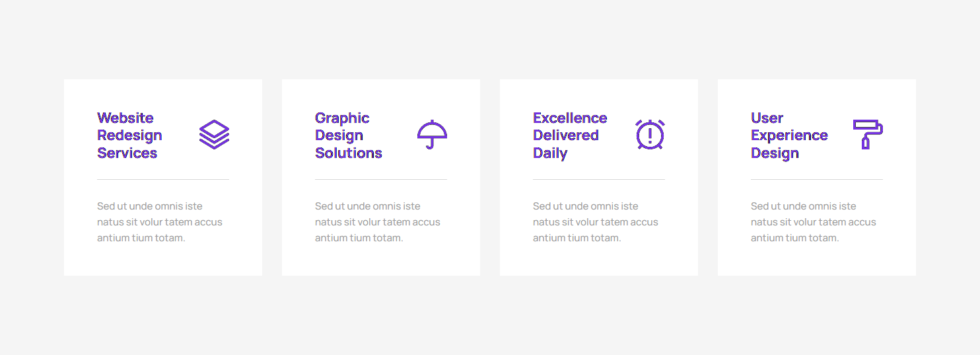Click the alarm clock icon
This screenshot has height=355, width=980.
[x=650, y=135]
